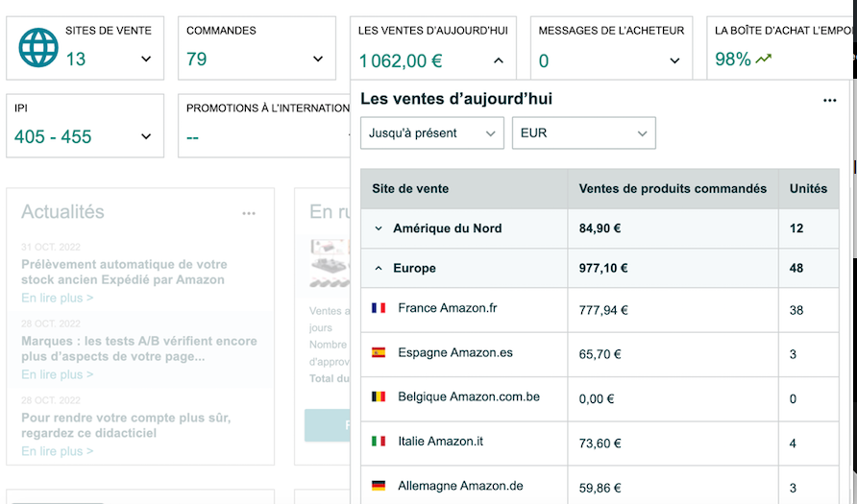Click the German flag icon
Image resolution: width=857 pixels, height=504 pixels.
(379, 486)
